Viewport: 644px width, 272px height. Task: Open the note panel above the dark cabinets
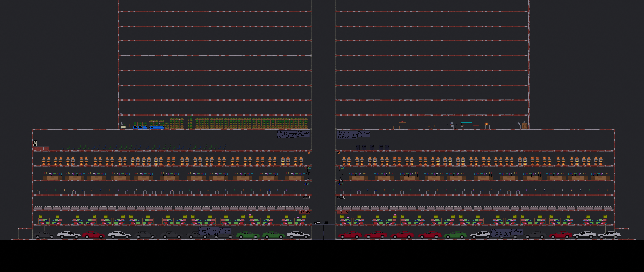pyautogui.click(x=354, y=134)
